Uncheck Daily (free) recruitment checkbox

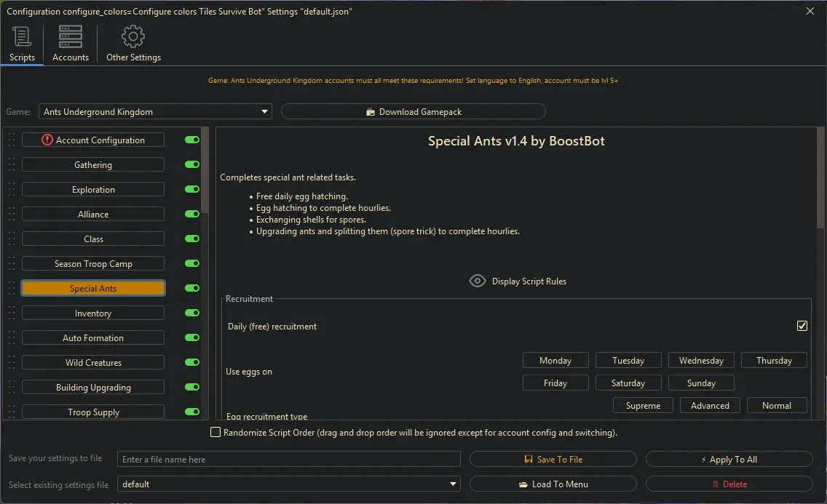pos(802,327)
